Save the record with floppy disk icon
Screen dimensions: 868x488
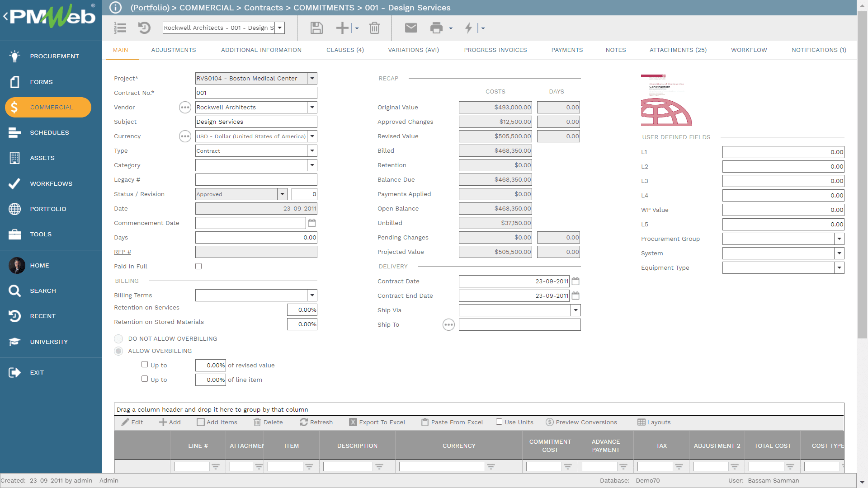click(316, 28)
